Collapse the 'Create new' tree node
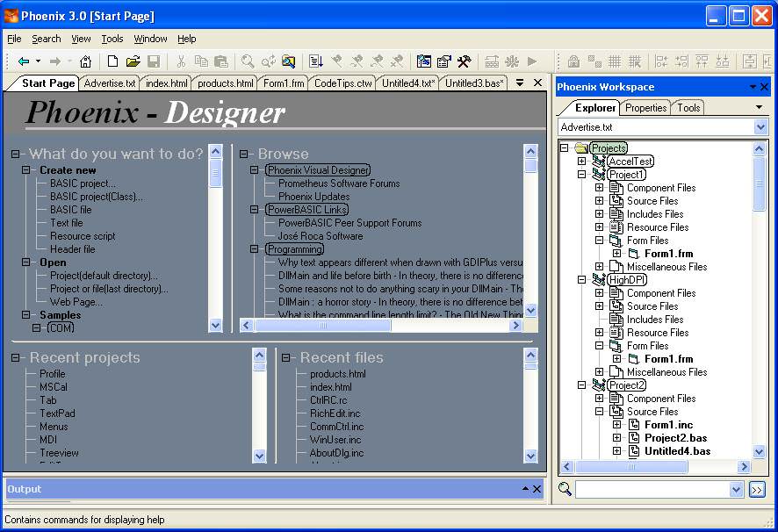778x532 pixels. [25, 170]
